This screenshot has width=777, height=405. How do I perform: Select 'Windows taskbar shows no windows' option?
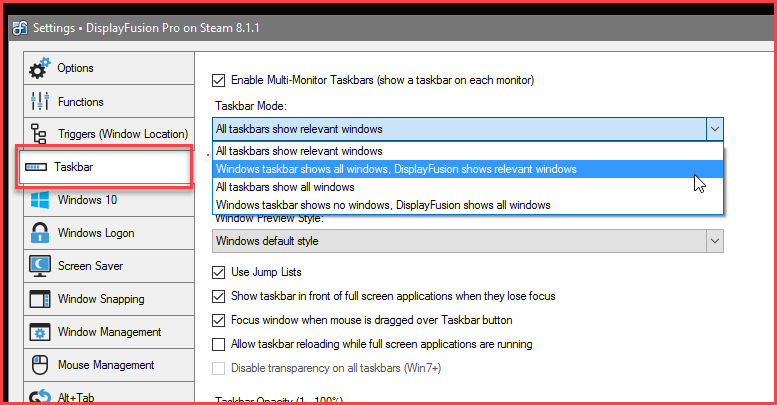[382, 205]
